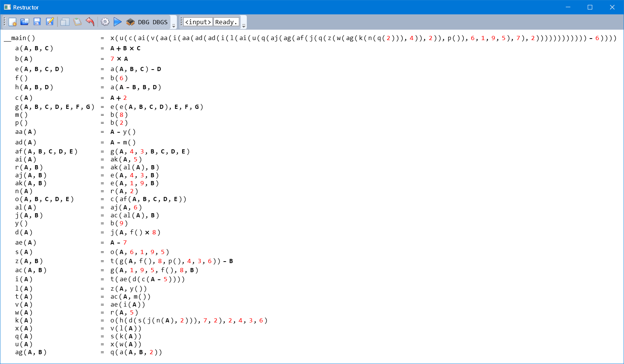Click the Paste clipboard icon
The height and width of the screenshot is (364, 624).
[77, 22]
